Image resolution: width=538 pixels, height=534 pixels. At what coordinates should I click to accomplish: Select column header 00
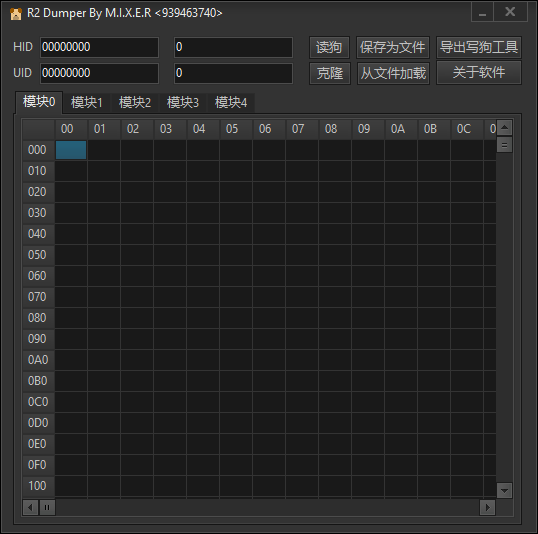pyautogui.click(x=71, y=129)
